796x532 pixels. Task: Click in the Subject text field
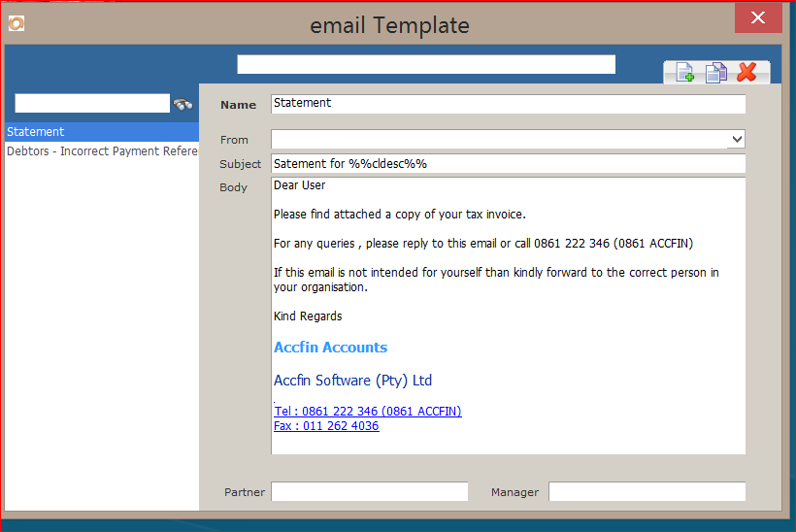pos(508,164)
